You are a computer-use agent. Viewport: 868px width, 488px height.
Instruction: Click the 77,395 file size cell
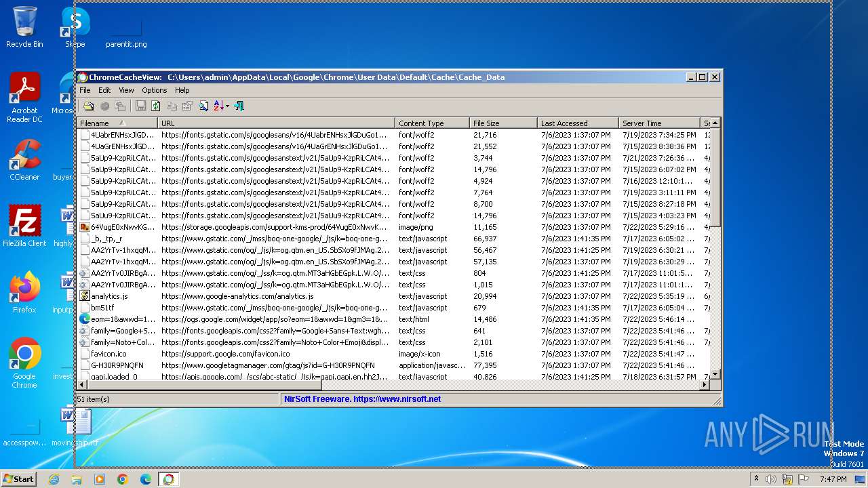click(x=485, y=365)
